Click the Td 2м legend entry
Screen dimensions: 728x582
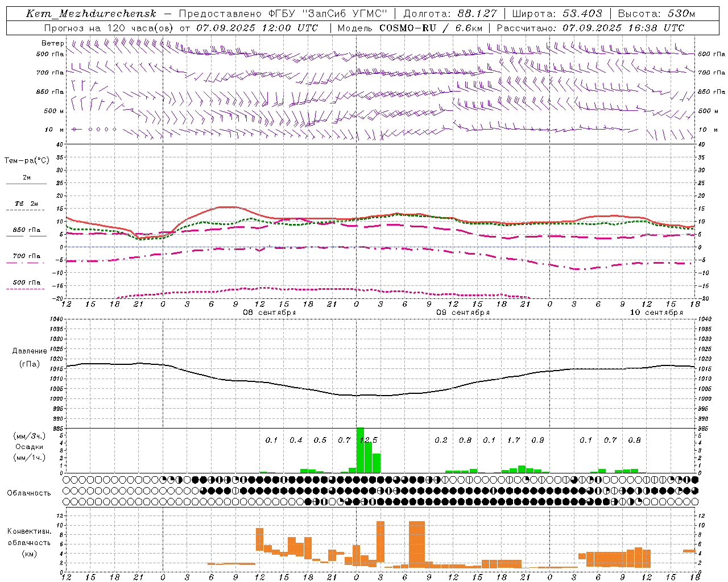point(27,203)
